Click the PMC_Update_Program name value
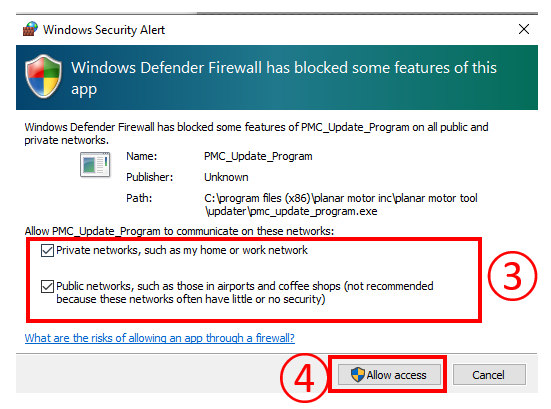 258,156
